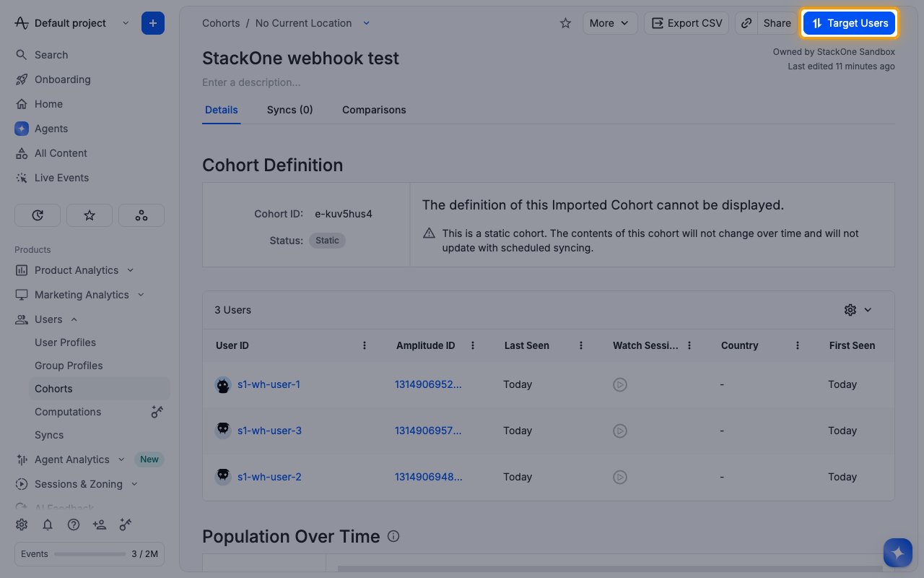Click the Cohorts breadcrumb link
Screen dimensions: 924x578
tap(221, 23)
